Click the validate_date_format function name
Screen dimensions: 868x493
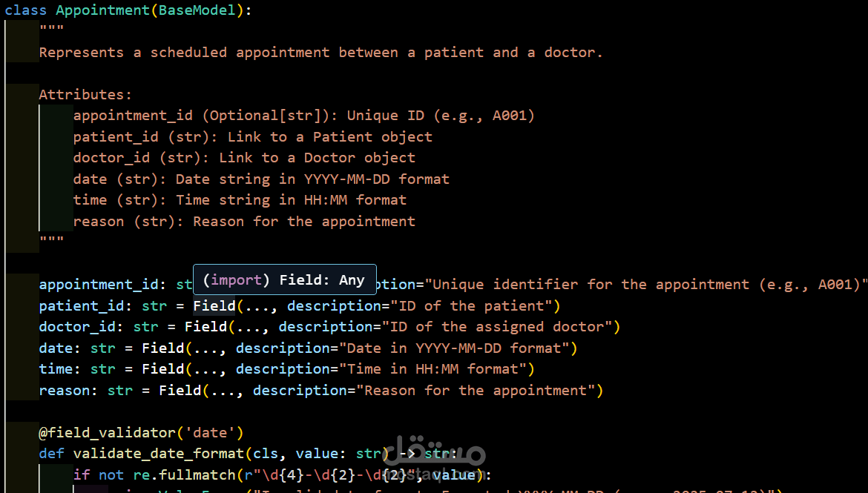(x=159, y=454)
